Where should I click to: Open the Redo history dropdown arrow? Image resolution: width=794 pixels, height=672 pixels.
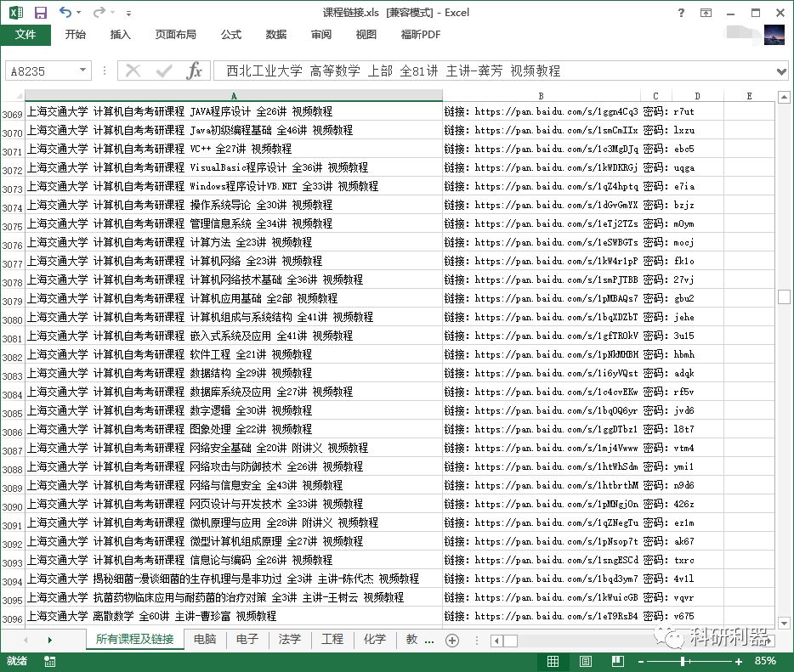point(113,12)
